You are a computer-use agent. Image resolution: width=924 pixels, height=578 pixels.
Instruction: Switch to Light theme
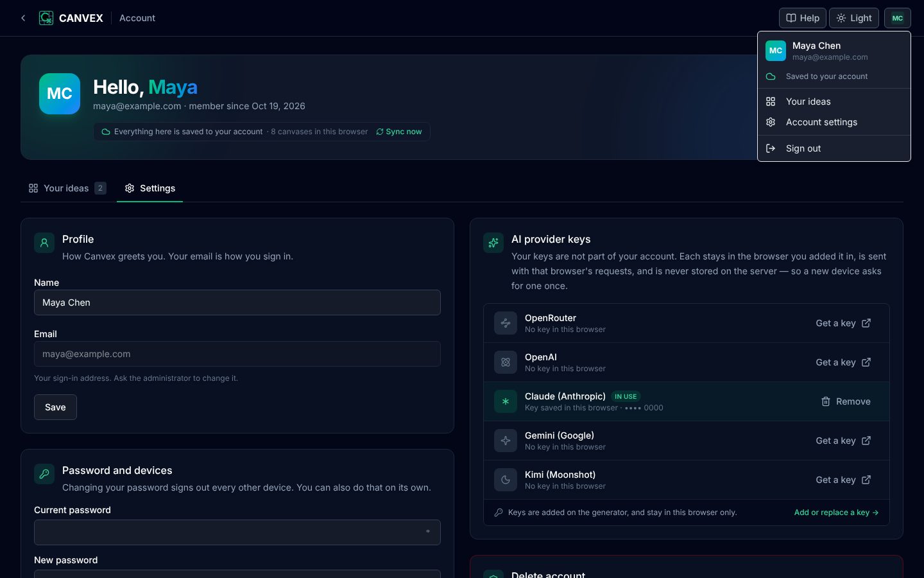pyautogui.click(x=854, y=18)
